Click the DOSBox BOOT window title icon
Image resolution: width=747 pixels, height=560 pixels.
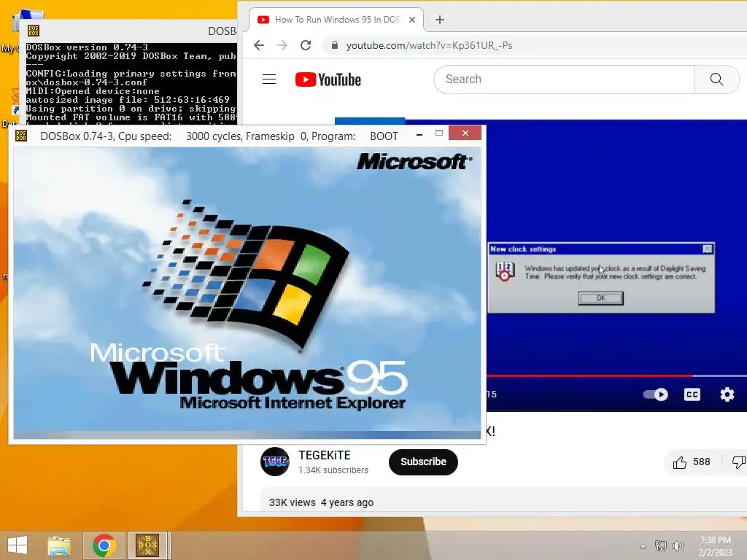(21, 136)
